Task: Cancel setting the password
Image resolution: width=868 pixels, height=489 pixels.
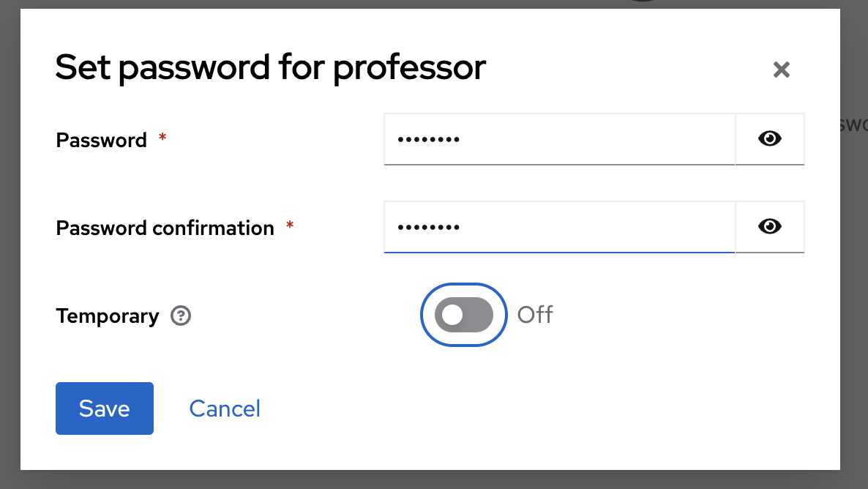Action: (x=225, y=408)
